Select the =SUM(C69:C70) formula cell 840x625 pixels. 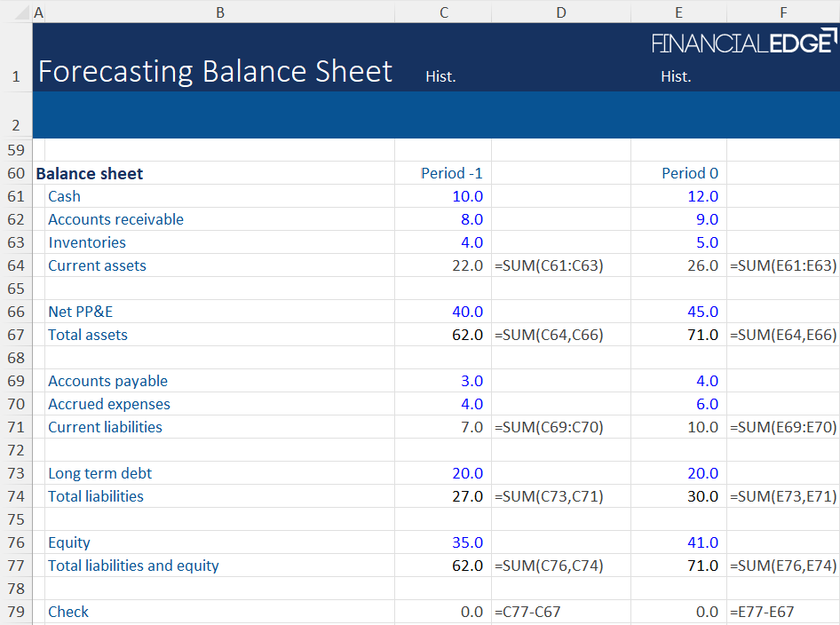(x=549, y=427)
